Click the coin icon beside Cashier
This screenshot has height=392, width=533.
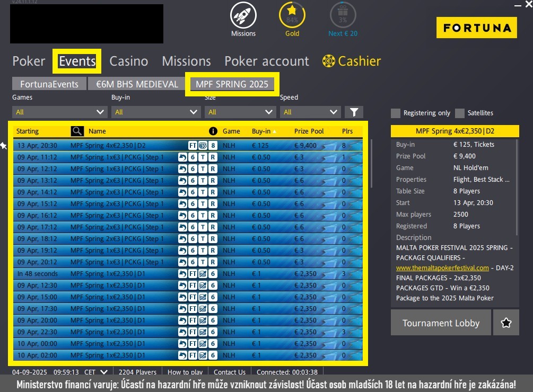tap(329, 61)
